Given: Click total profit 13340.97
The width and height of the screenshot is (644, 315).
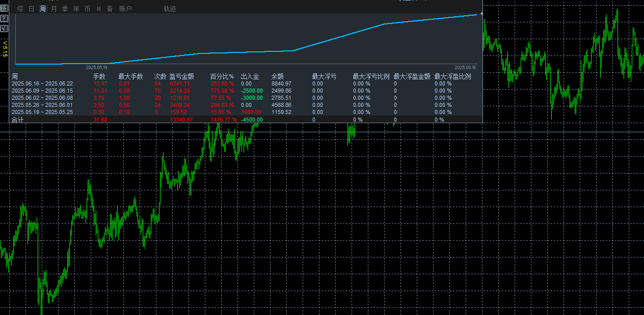Looking at the screenshot, I should tap(181, 120).
